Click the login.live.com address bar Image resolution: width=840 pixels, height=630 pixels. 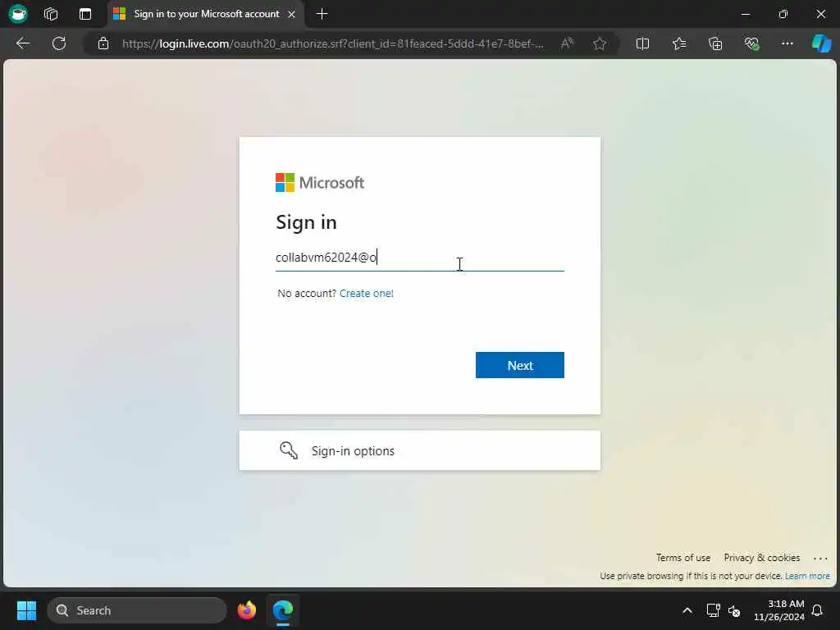click(332, 44)
